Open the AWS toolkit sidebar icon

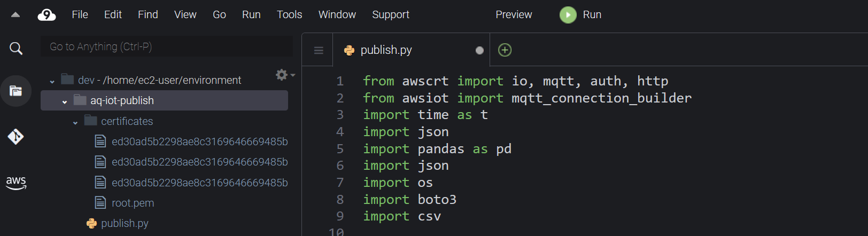pyautogui.click(x=16, y=183)
